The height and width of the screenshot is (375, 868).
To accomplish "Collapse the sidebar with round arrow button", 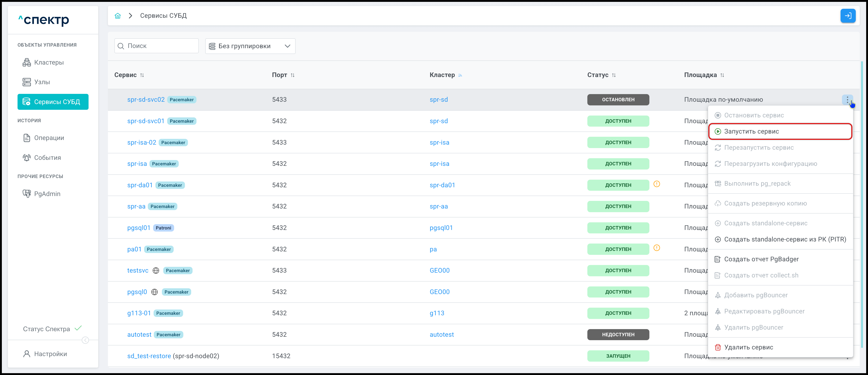I will (86, 340).
